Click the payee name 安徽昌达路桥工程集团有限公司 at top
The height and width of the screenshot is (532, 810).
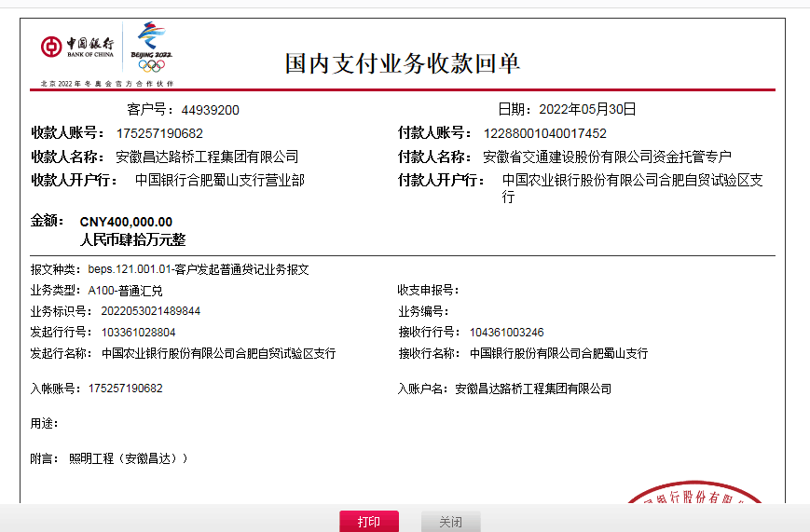point(206,157)
